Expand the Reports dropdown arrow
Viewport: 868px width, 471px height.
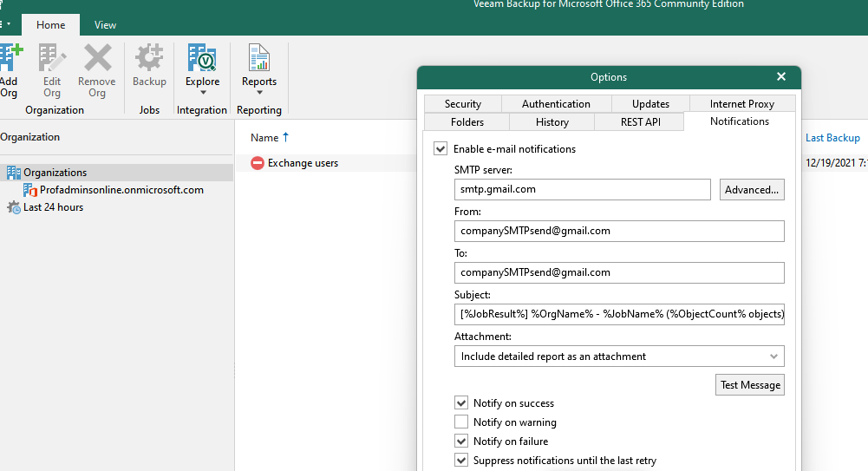click(259, 93)
